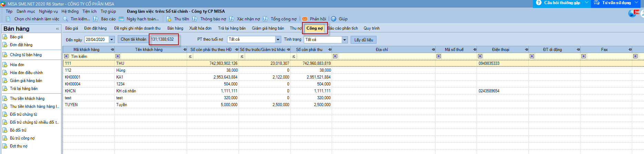This screenshot has height=154, width=644.
Task: Click the Mã khách hàng search filter field
Action: 92,56
